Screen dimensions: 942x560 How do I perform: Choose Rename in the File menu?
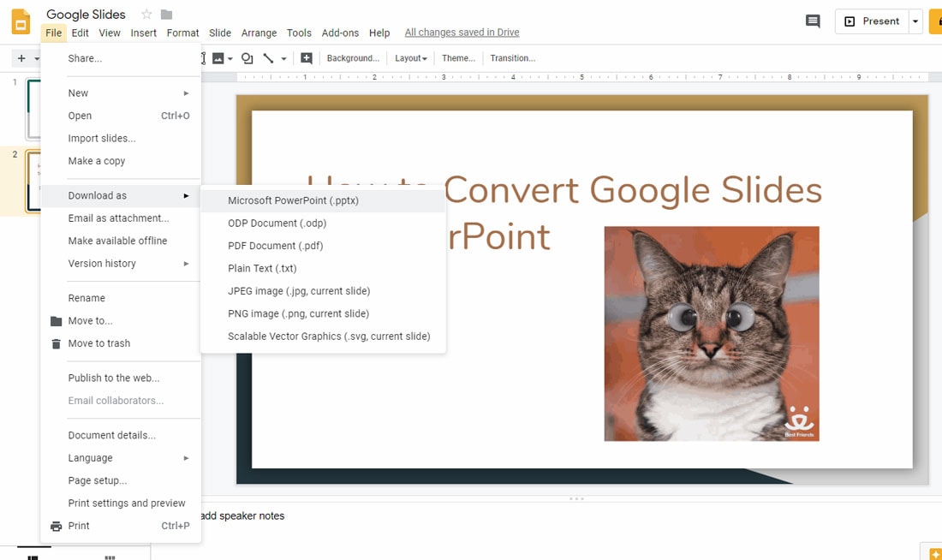coord(121,298)
